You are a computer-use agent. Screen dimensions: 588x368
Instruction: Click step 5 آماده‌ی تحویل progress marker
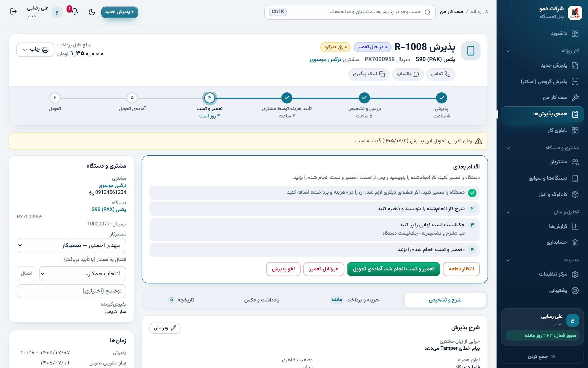[132, 98]
